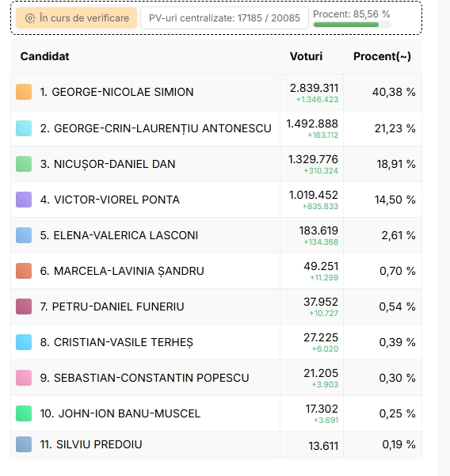450x476 pixels.
Task: Click Simion's vote increase +1.346.423
Action: click(x=317, y=100)
